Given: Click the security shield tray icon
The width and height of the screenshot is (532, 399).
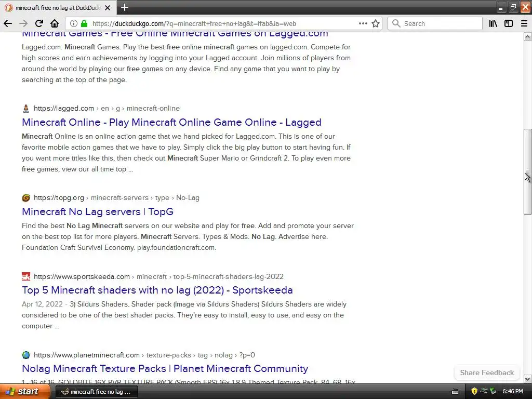Looking at the screenshot, I should [x=474, y=391].
